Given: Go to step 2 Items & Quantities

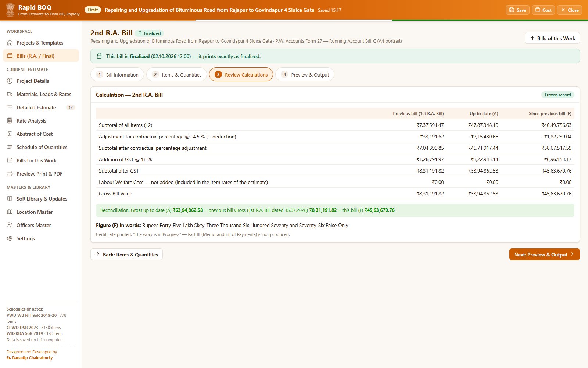Looking at the screenshot, I should tap(177, 75).
